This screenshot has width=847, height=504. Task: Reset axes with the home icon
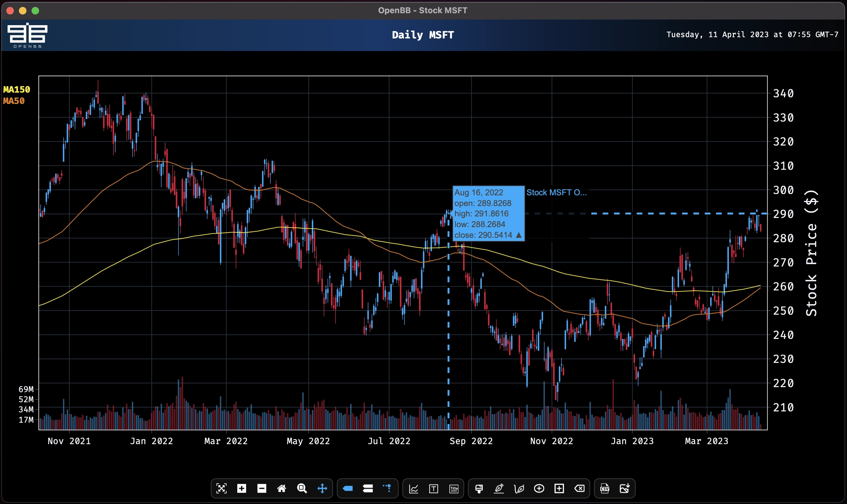pos(282,489)
